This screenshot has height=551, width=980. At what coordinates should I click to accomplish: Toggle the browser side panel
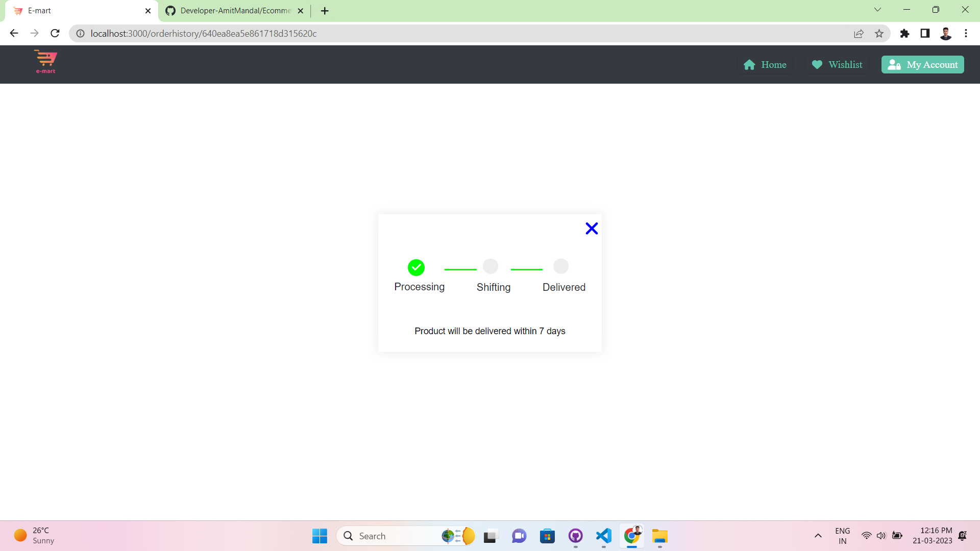coord(925,34)
